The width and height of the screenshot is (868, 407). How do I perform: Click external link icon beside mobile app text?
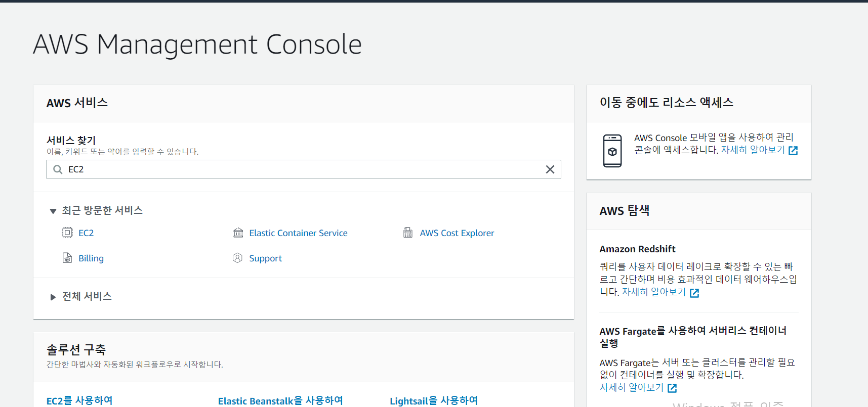point(793,151)
